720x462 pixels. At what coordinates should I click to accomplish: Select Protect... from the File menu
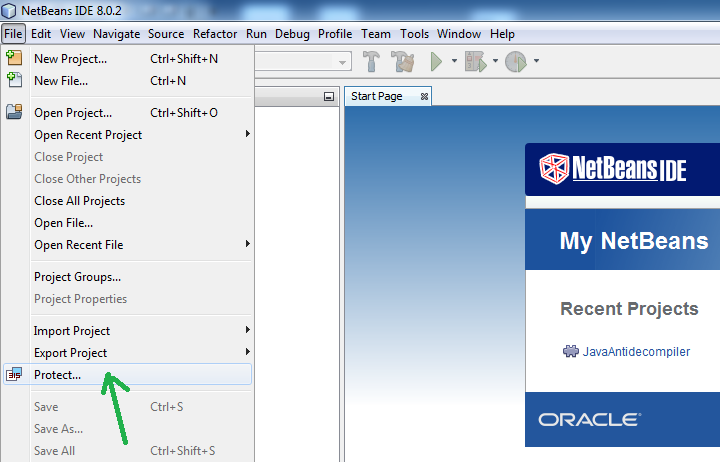(x=58, y=375)
